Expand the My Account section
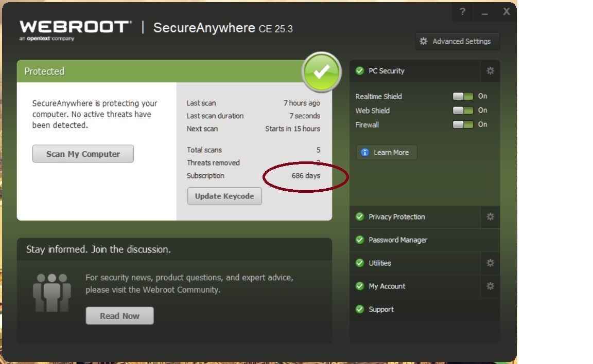Image resolution: width=593 pixels, height=364 pixels. pos(415,286)
